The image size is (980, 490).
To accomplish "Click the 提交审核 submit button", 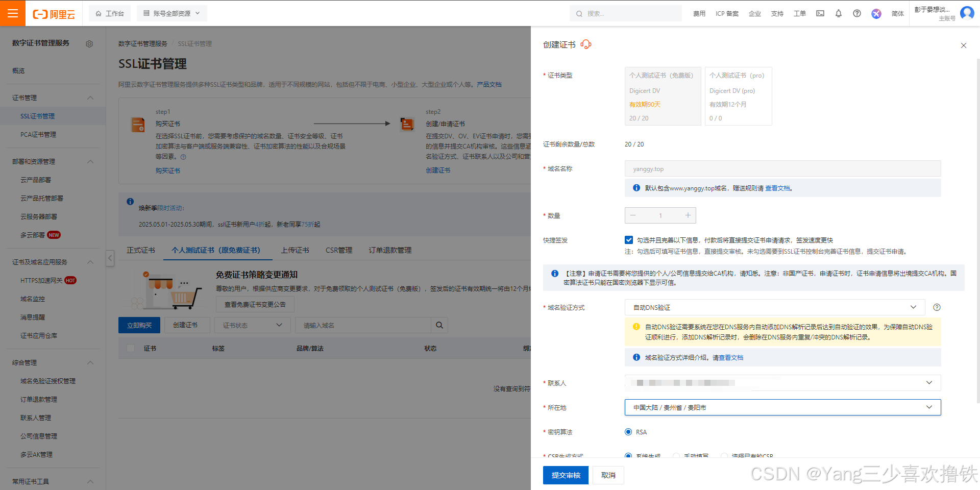I will 566,475.
